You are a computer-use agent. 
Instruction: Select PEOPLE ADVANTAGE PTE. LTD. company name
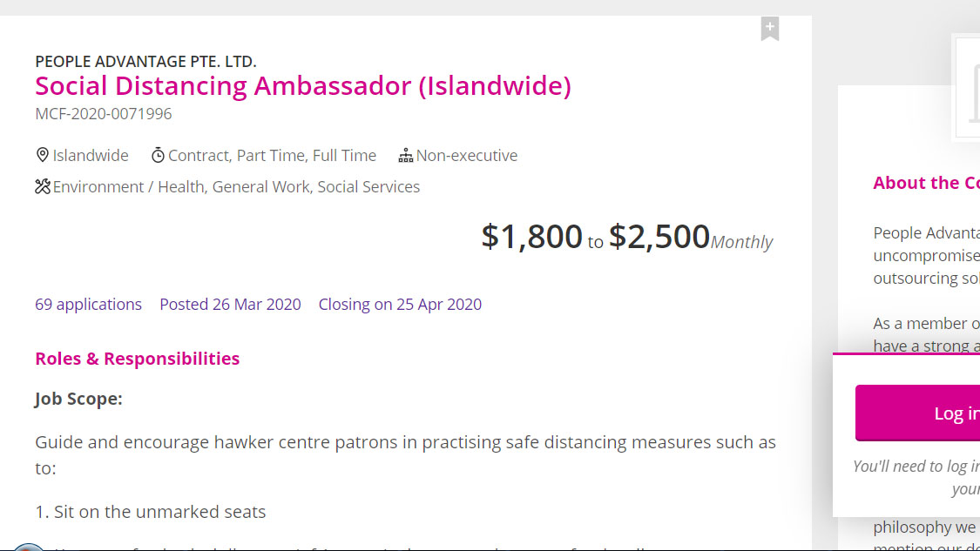(x=145, y=61)
